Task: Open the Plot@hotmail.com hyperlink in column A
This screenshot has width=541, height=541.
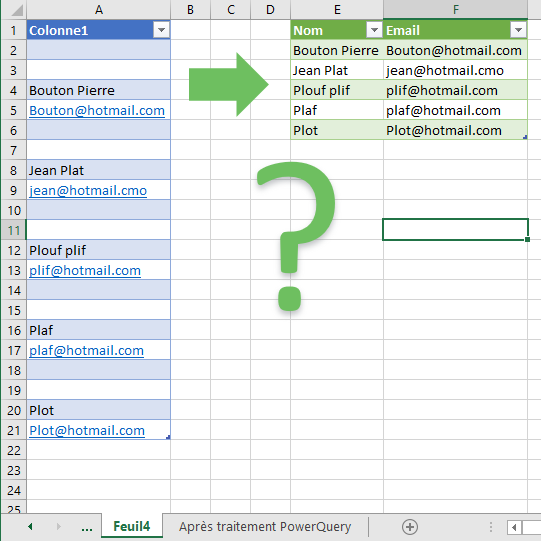Action: pos(87,431)
